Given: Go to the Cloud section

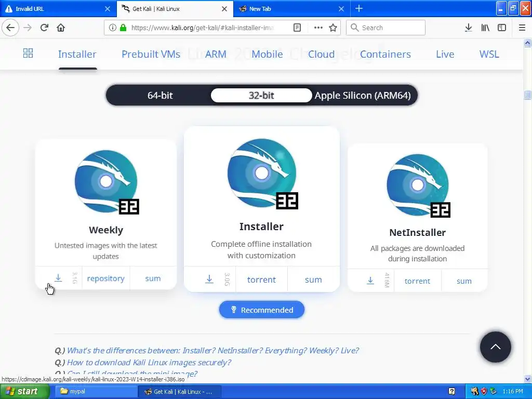Looking at the screenshot, I should pyautogui.click(x=321, y=54).
